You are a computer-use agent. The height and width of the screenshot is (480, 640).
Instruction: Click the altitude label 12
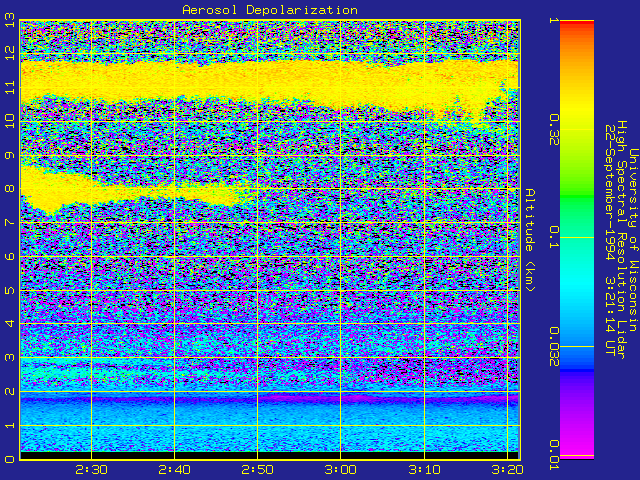(10, 53)
